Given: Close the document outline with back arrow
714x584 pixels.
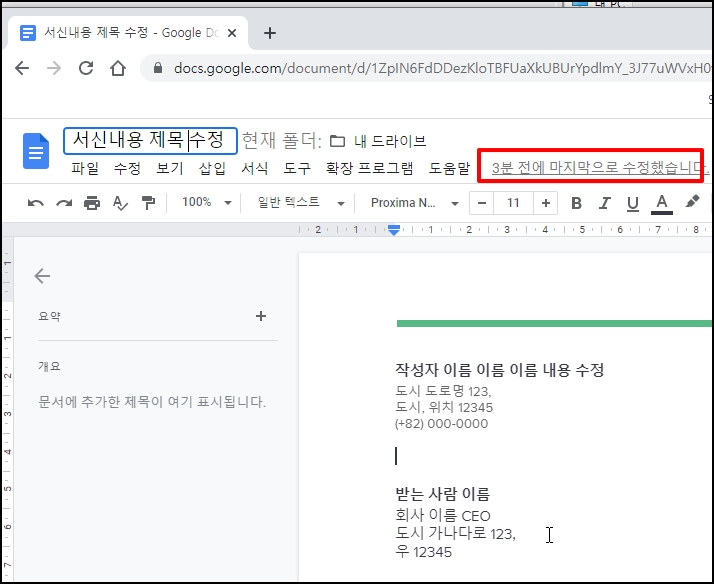Looking at the screenshot, I should coord(42,276).
